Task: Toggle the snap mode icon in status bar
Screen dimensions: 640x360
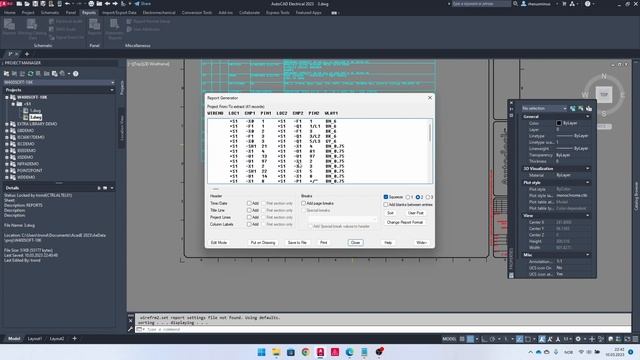Action: click(471, 339)
